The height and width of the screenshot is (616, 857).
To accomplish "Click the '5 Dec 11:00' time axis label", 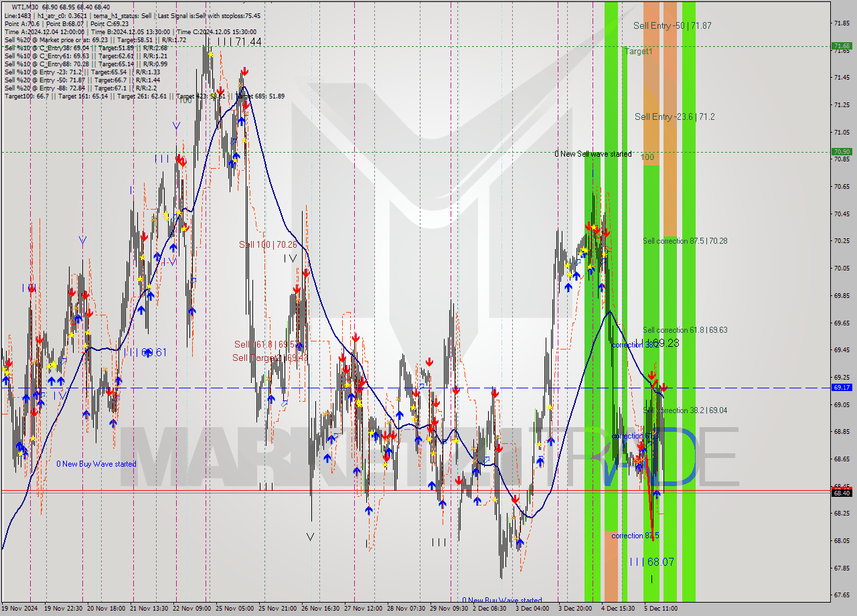I will pyautogui.click(x=661, y=609).
